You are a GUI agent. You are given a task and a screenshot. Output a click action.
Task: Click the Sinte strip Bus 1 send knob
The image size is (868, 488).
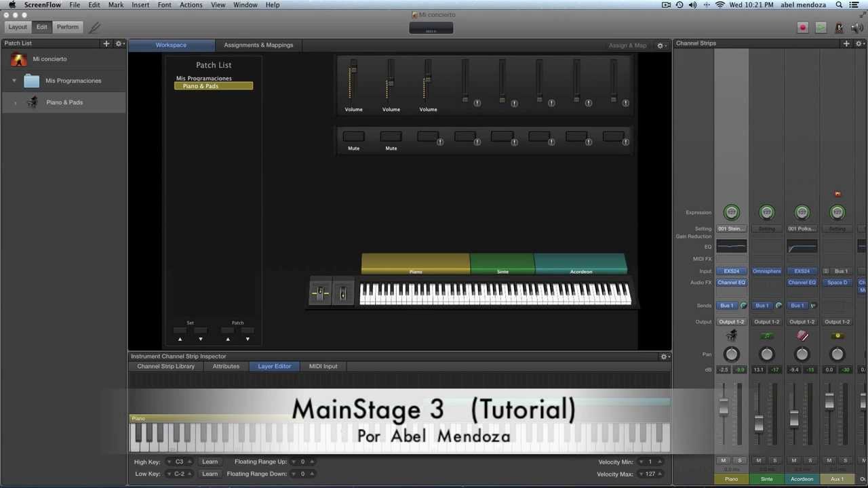coord(778,306)
